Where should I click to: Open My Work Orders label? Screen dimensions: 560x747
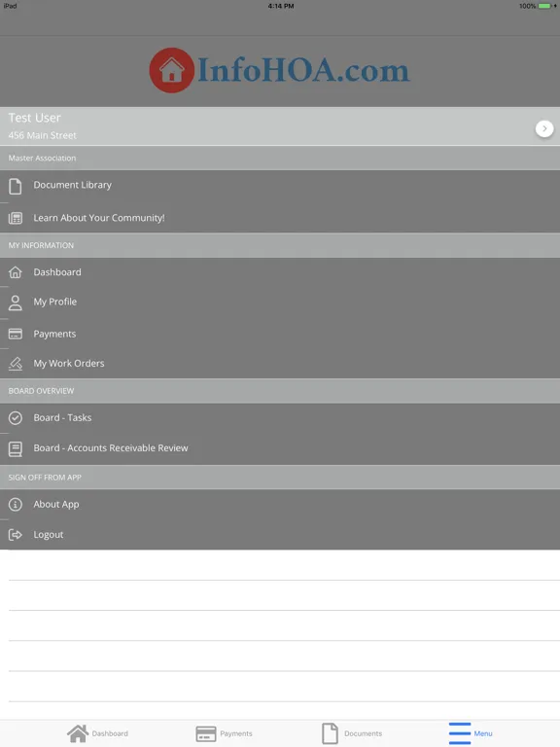69,363
